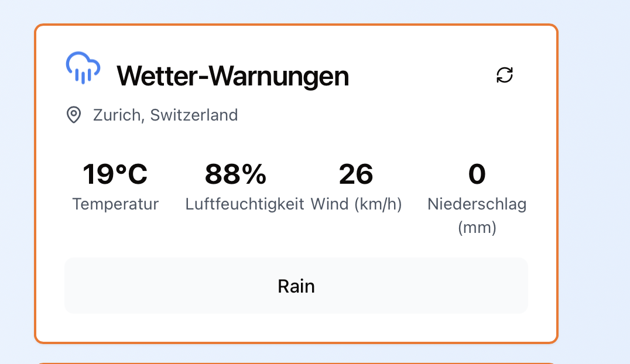Click the precipitation value 0

point(477,174)
